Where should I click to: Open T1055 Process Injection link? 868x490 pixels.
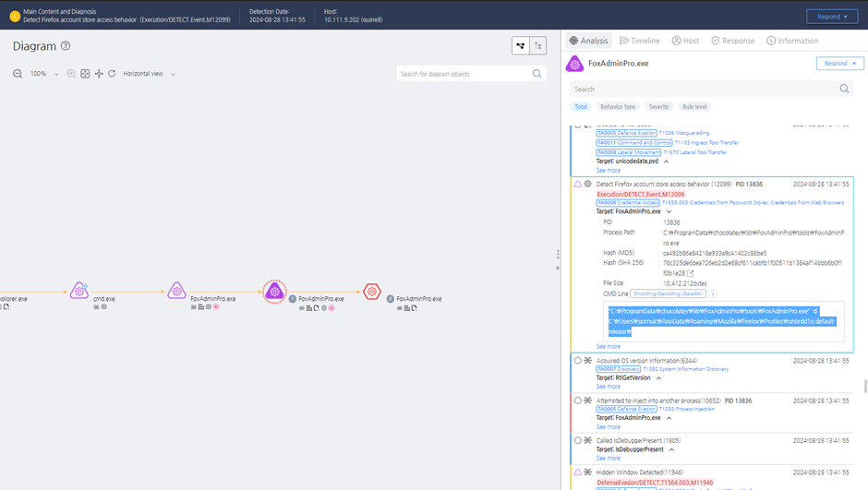686,409
